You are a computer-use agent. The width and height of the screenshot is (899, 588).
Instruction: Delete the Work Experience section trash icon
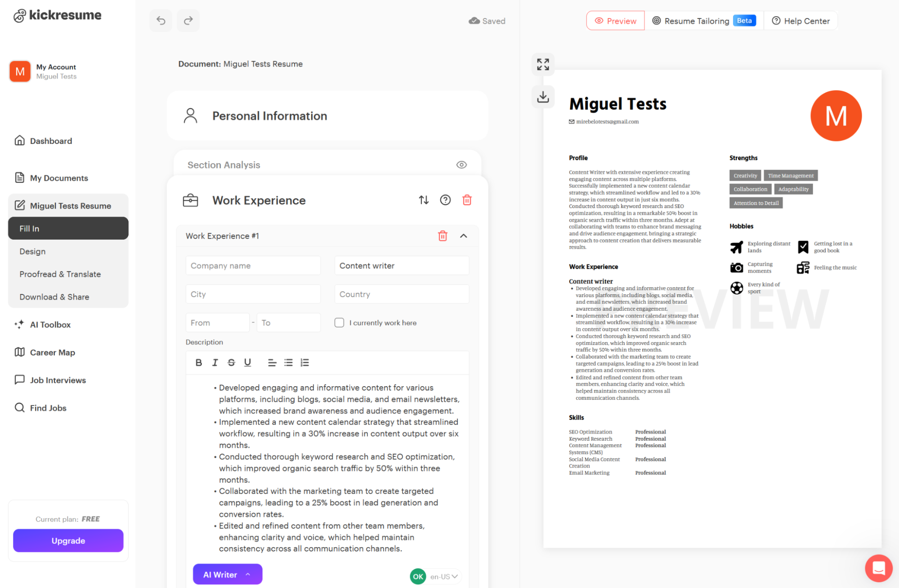click(x=467, y=200)
